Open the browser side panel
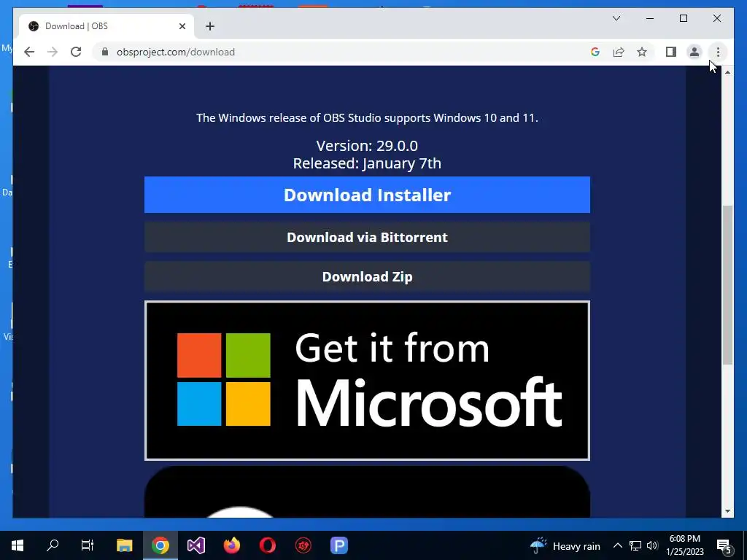This screenshot has width=747, height=560. (x=671, y=52)
